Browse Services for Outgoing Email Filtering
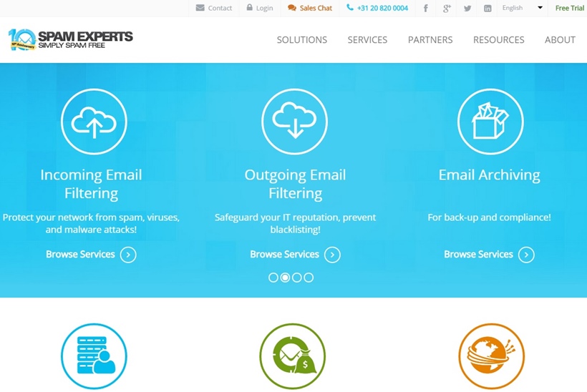The image size is (587, 392). [x=284, y=255]
